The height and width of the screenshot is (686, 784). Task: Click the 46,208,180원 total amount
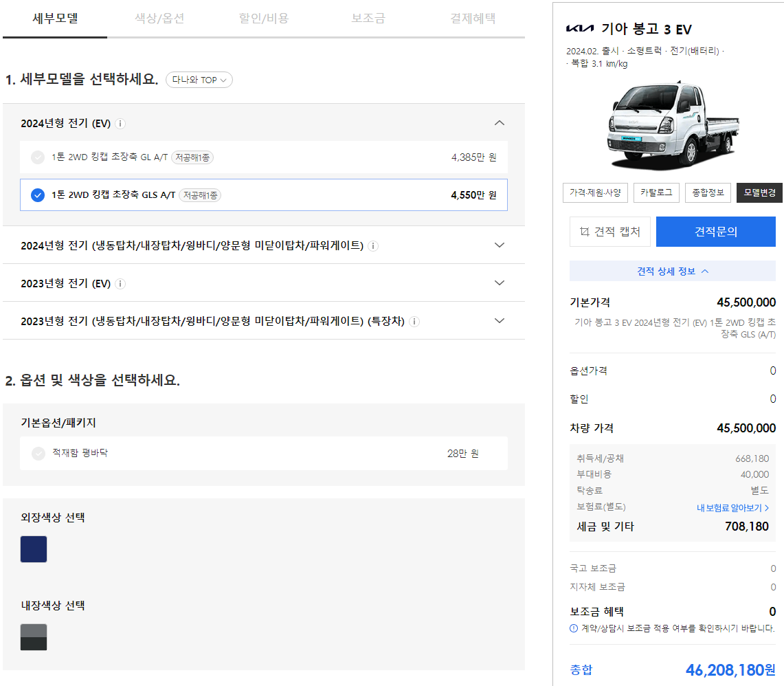pyautogui.click(x=730, y=670)
